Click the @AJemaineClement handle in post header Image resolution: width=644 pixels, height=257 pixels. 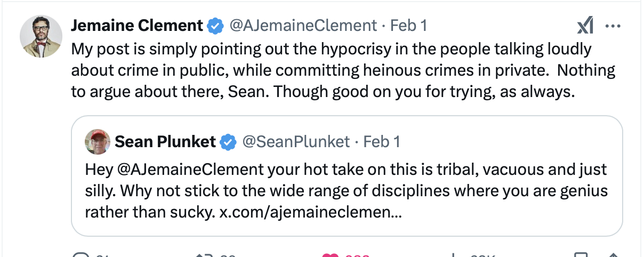tap(303, 25)
